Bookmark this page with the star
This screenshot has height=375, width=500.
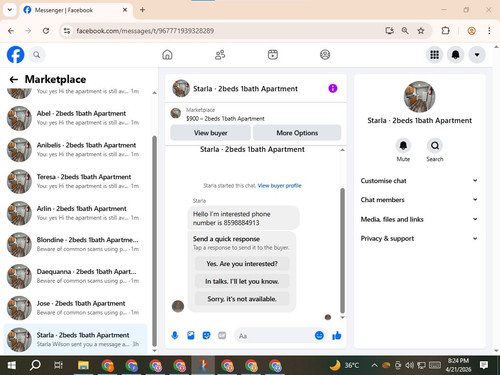pos(421,31)
